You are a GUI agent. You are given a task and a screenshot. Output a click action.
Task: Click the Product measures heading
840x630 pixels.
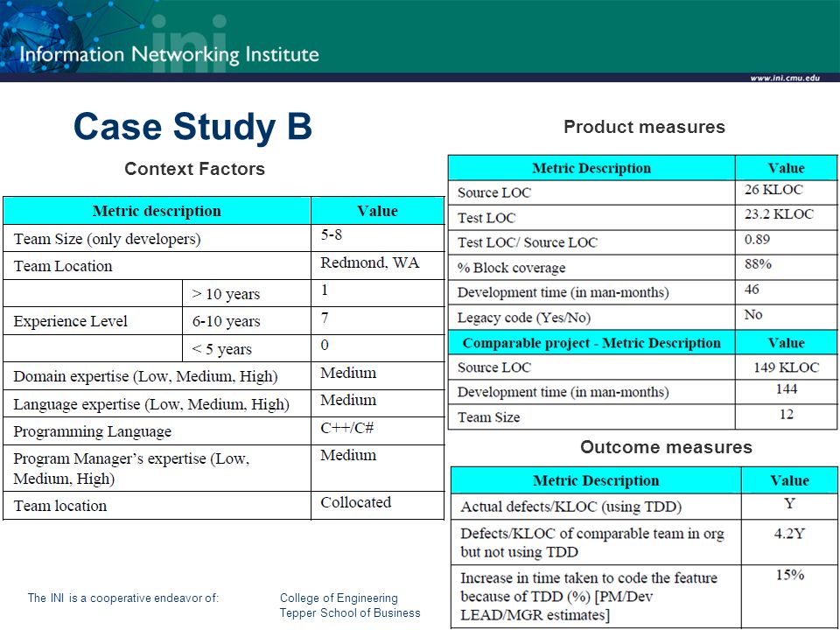(x=645, y=127)
